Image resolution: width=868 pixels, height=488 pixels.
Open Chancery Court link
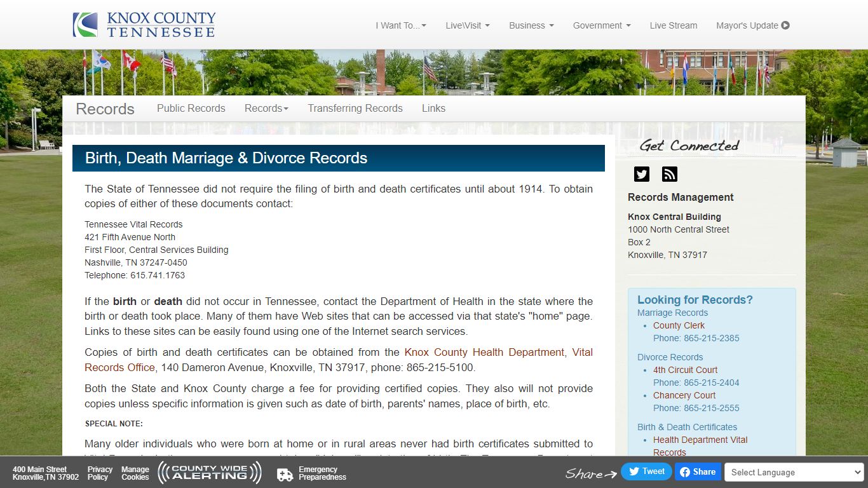tap(684, 395)
